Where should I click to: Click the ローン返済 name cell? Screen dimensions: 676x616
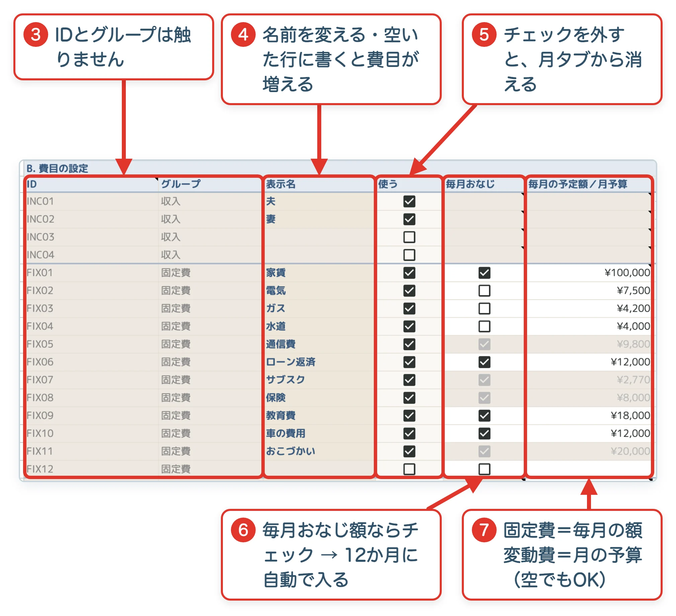(x=319, y=362)
